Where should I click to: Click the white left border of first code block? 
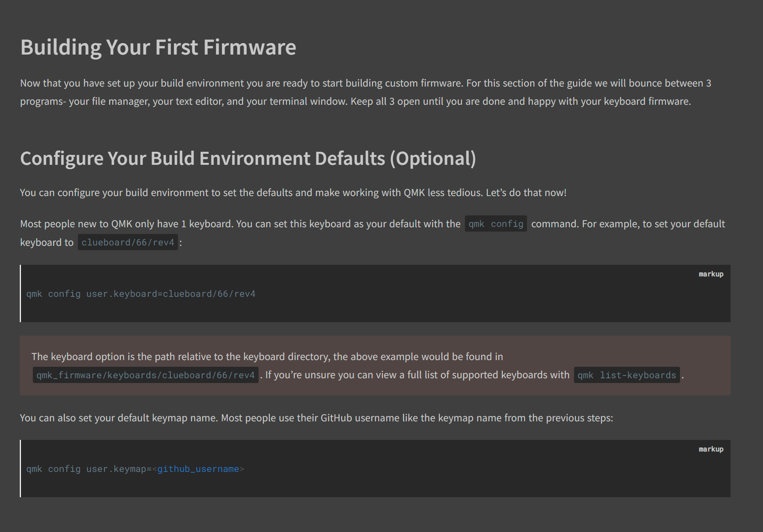[21, 293]
